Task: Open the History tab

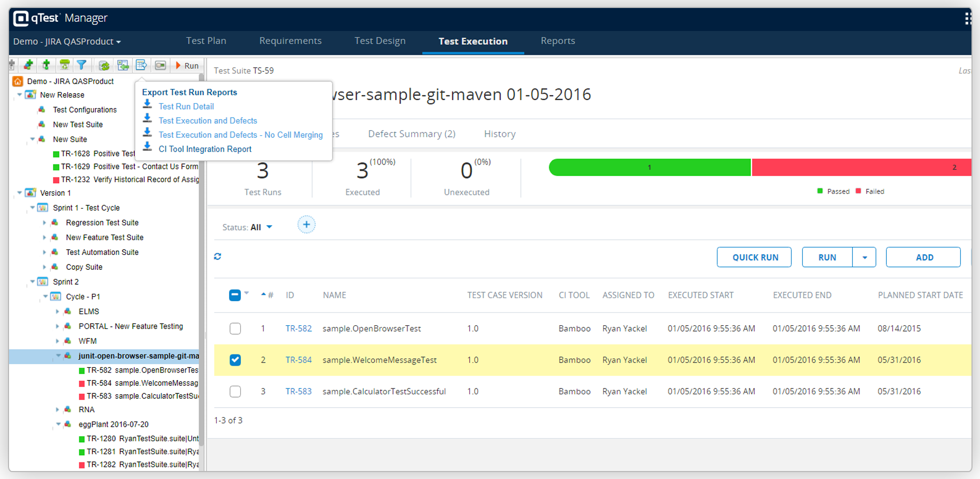Action: (x=500, y=134)
